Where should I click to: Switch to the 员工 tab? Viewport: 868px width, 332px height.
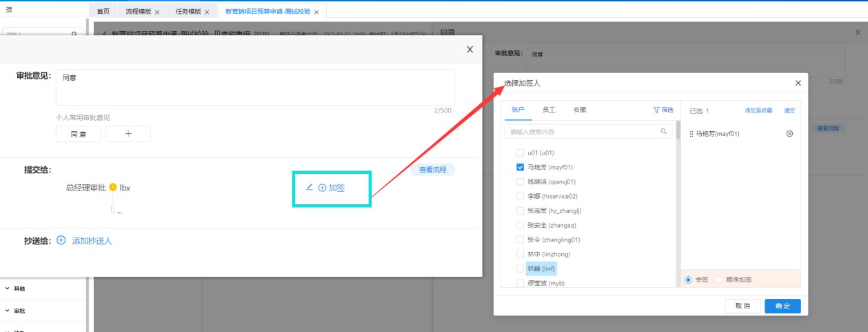549,110
